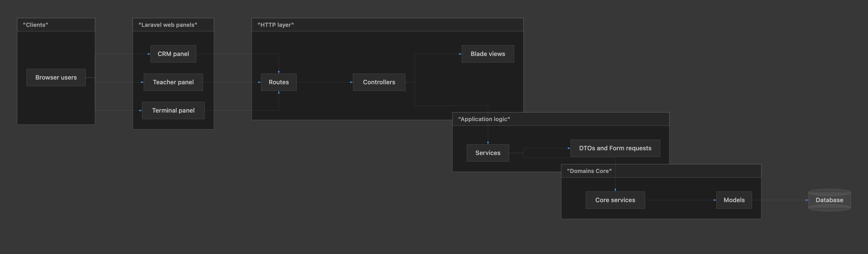Select the Browser users node
Image resolution: width=868 pixels, height=254 pixels.
point(56,77)
